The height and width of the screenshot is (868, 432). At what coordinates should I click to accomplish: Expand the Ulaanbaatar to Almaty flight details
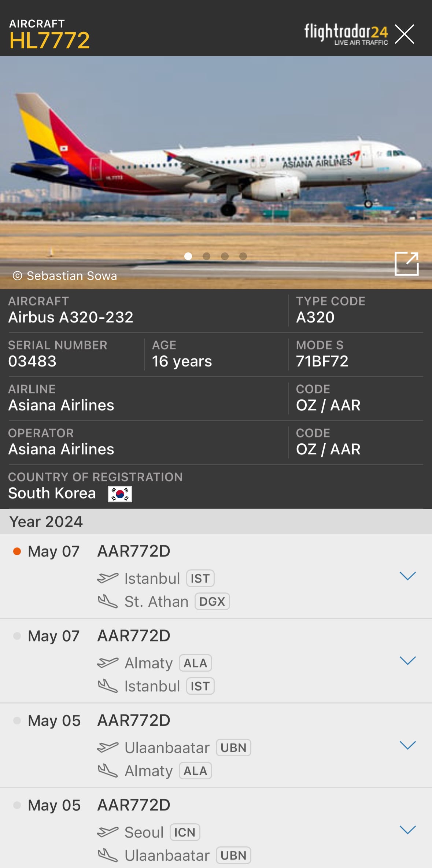[x=407, y=745]
